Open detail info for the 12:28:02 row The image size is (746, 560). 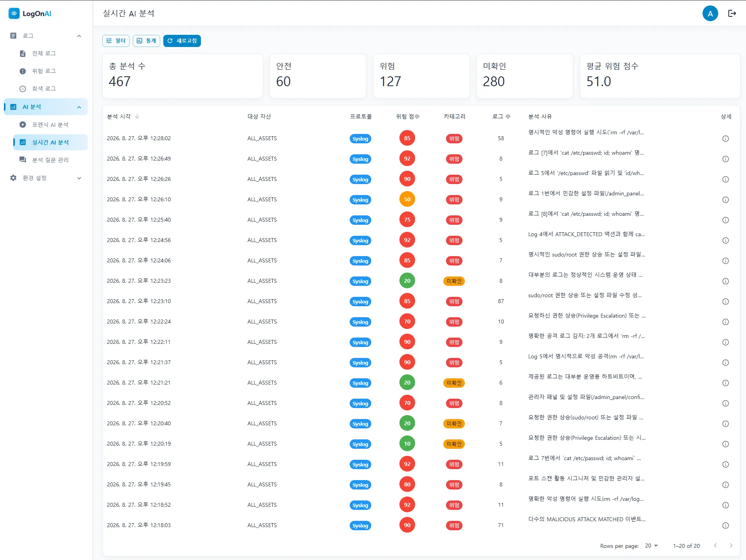pyautogui.click(x=725, y=139)
